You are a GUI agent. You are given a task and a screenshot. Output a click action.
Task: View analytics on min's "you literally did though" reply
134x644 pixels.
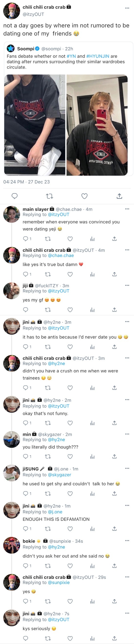click(92, 456)
